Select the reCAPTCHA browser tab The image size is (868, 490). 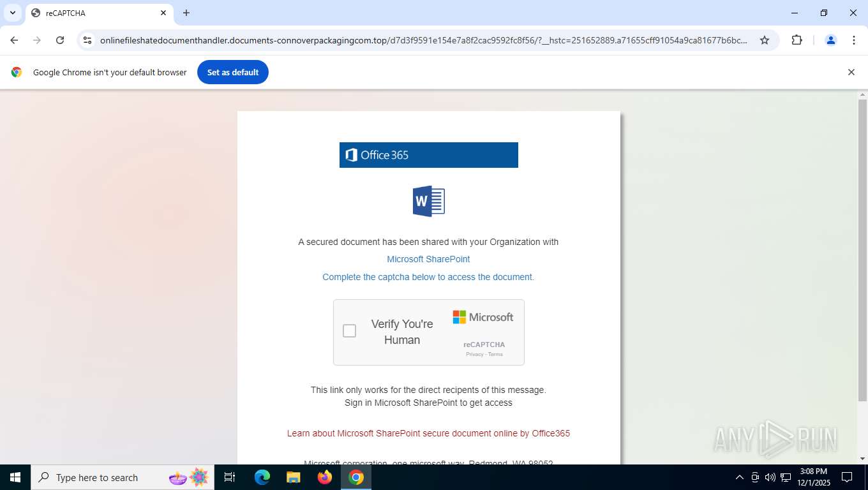click(x=99, y=13)
